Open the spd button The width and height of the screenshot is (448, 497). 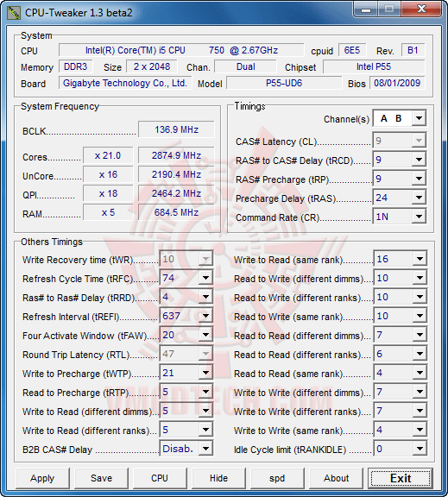click(x=277, y=478)
